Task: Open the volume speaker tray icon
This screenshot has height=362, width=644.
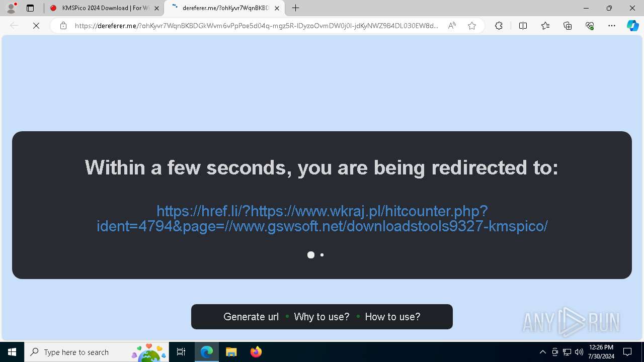Action: click(x=579, y=352)
